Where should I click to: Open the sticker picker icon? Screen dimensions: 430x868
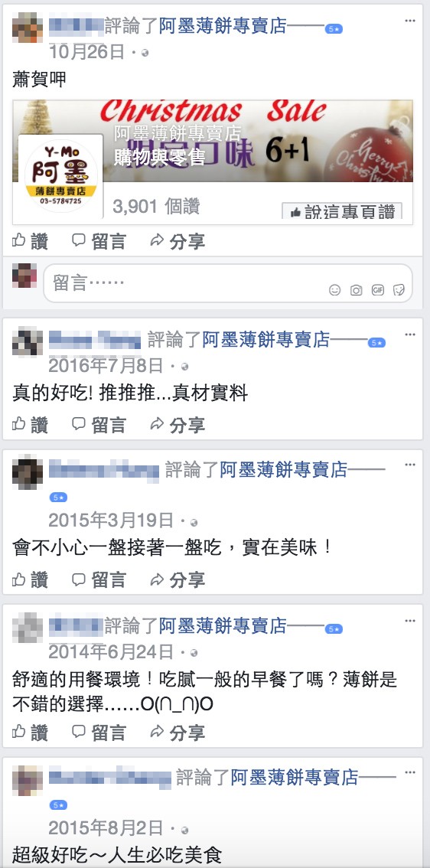tap(399, 290)
